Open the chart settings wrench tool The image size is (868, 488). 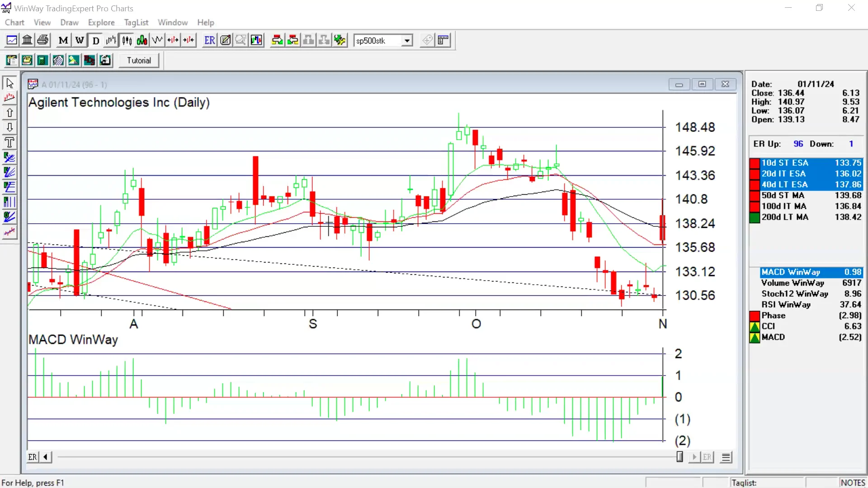[340, 40]
